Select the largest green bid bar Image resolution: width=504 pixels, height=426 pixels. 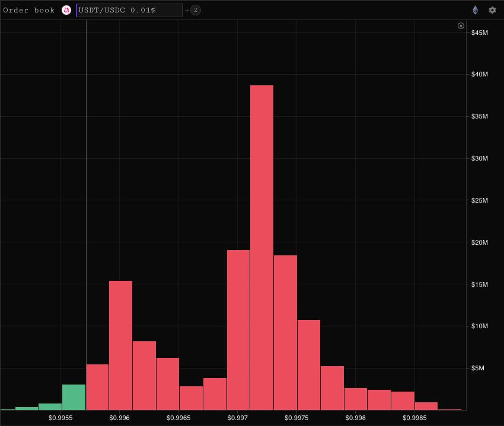click(74, 397)
